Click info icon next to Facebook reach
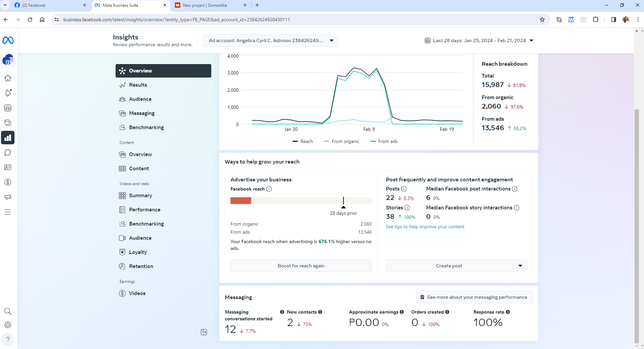The width and height of the screenshot is (644, 349). tap(269, 189)
